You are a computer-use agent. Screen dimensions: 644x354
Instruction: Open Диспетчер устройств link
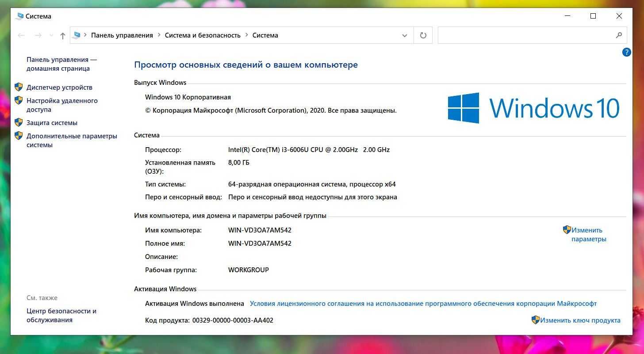tap(59, 88)
